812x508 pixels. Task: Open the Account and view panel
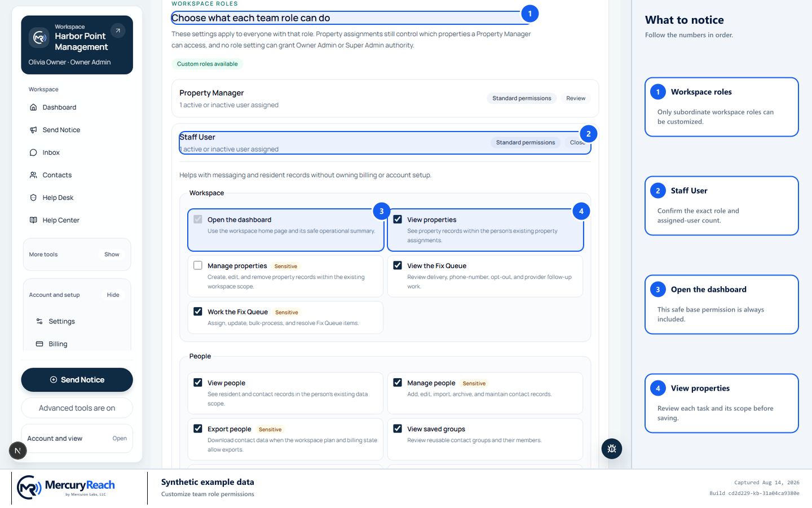tap(77, 439)
